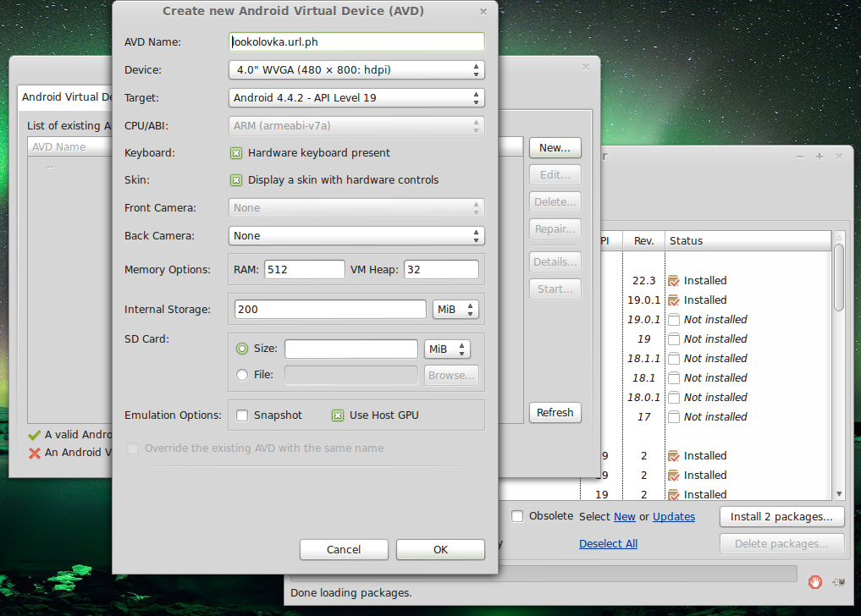Click the SDK Manager package list scrollbar thumb
Screen dimensions: 861x616
[838, 278]
